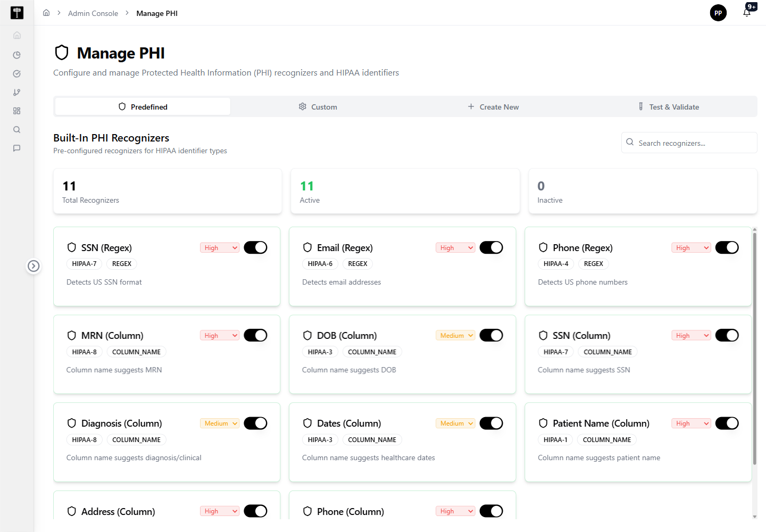The height and width of the screenshot is (532, 766).
Task: Toggle Address (Column) recognizer switch
Action: 255,511
